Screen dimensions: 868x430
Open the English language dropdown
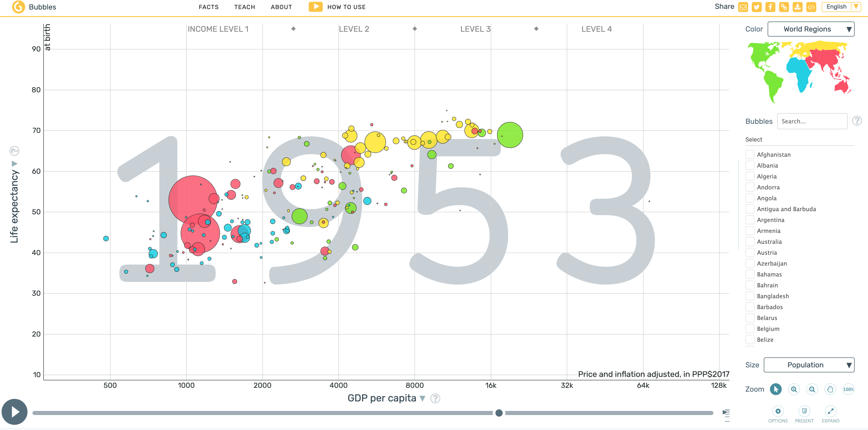tap(841, 7)
